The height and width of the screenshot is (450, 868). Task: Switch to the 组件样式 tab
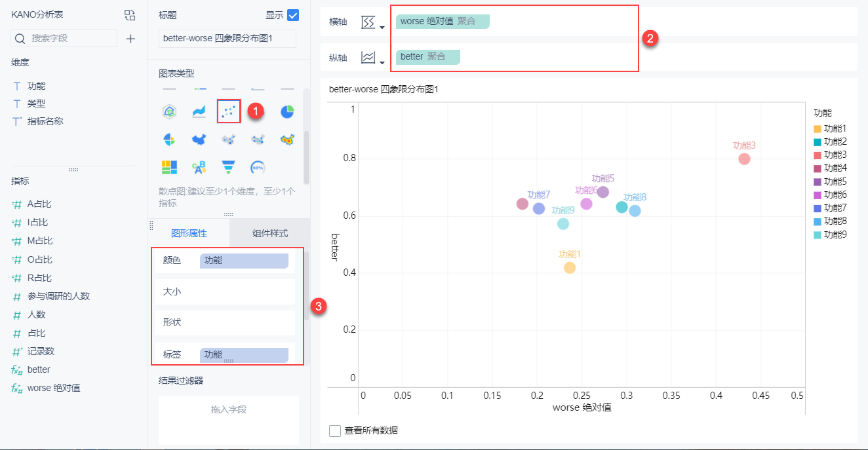coord(269,233)
